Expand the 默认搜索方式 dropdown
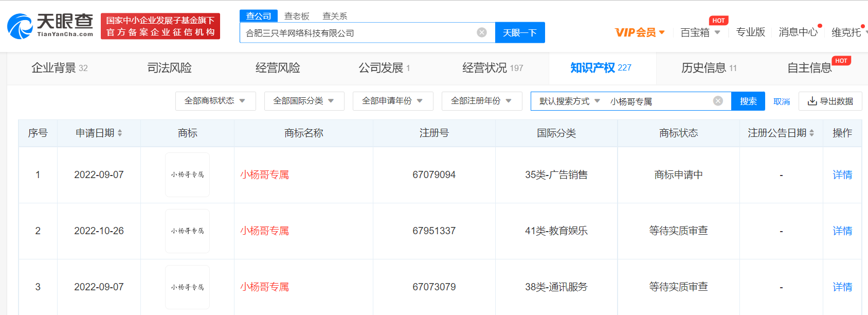 [570, 101]
